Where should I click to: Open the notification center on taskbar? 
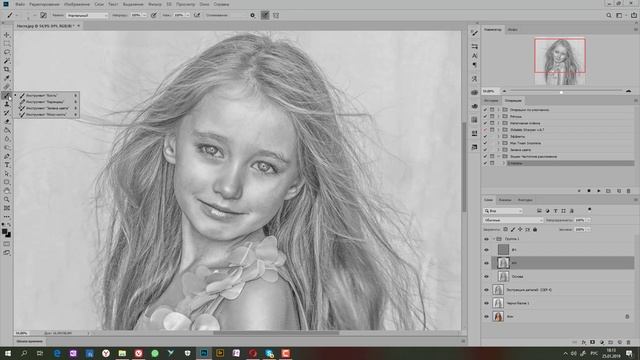[629, 353]
